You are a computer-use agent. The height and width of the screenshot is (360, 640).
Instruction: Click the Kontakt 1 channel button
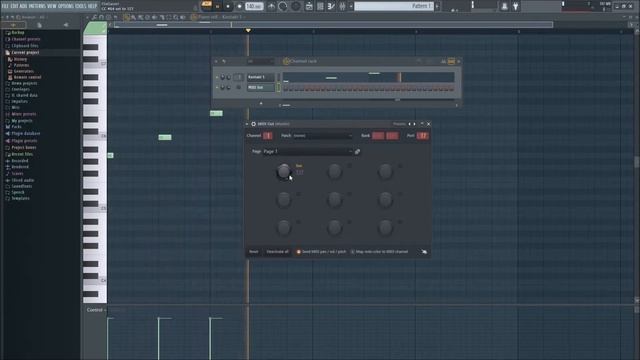pyautogui.click(x=260, y=77)
